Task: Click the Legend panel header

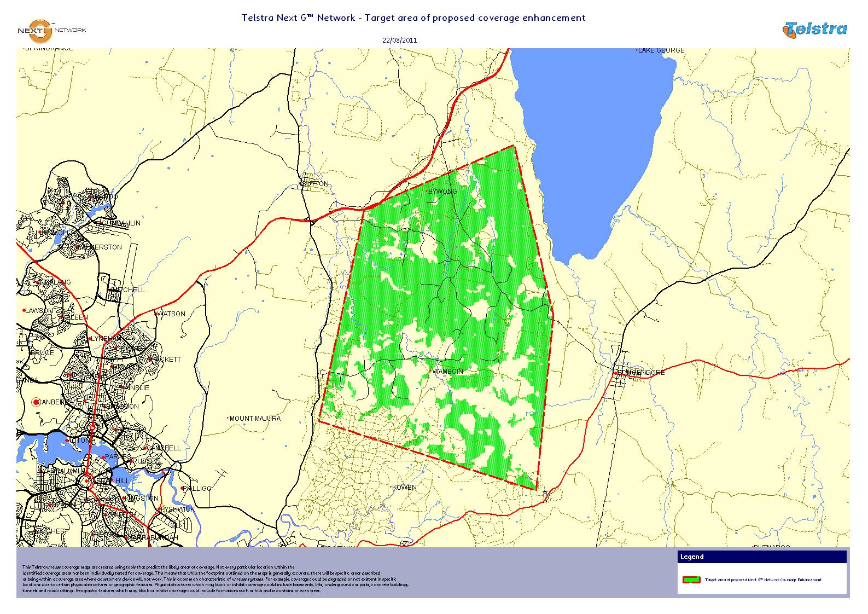Action: coord(761,557)
